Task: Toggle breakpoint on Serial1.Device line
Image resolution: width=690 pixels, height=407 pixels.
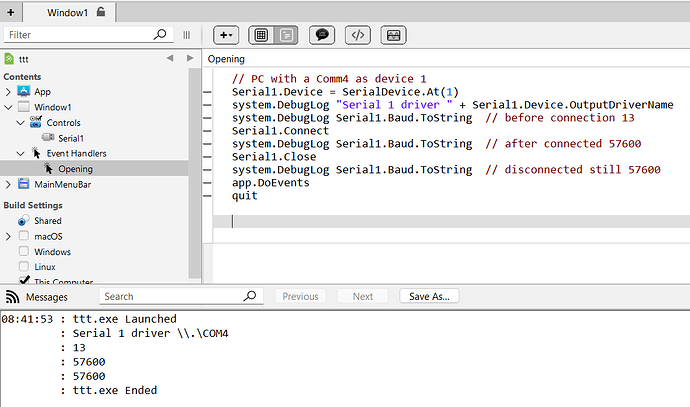Action: coord(207,92)
